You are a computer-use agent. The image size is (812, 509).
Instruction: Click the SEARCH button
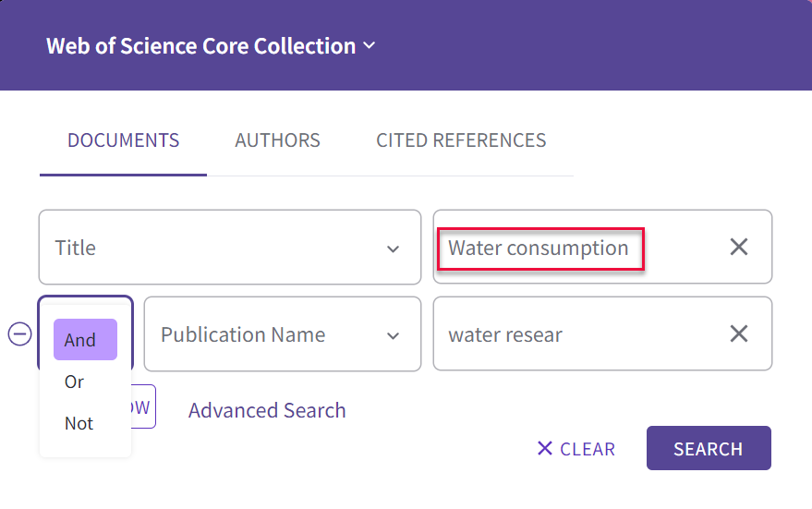click(x=709, y=448)
